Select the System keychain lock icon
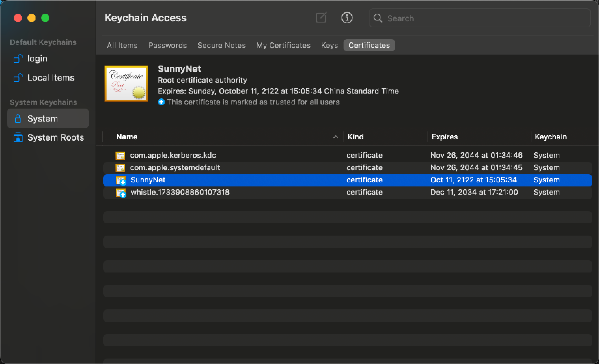Image resolution: width=599 pixels, height=364 pixels. [x=18, y=118]
